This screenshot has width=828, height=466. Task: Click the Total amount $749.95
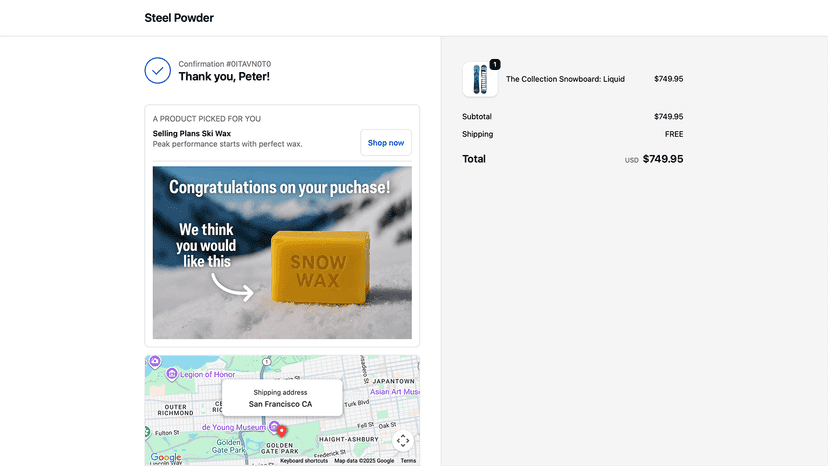click(663, 159)
